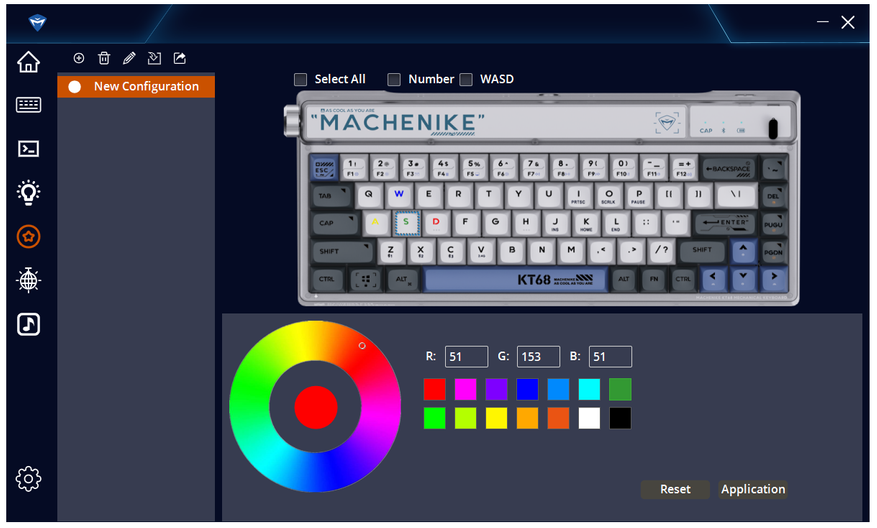Image resolution: width=877 pixels, height=528 pixels.
Task: Add a new configuration with plus icon
Action: pos(79,58)
